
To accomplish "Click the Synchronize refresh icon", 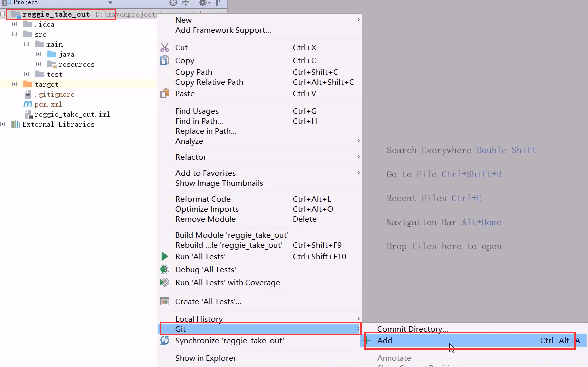I will point(165,341).
